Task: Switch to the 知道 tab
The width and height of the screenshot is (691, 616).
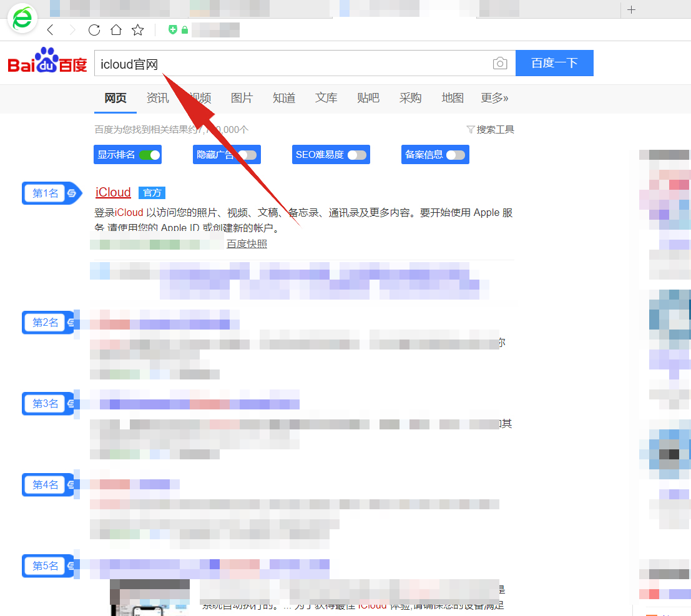Action: click(x=284, y=98)
